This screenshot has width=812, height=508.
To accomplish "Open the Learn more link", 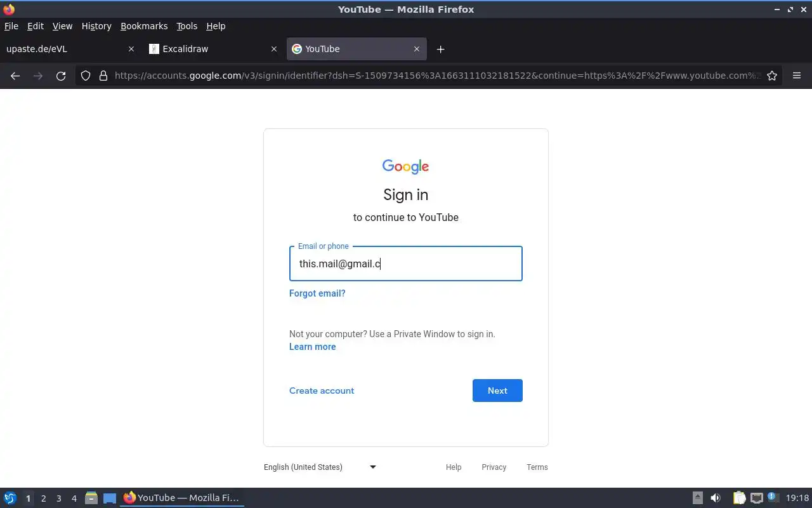I will [x=312, y=347].
